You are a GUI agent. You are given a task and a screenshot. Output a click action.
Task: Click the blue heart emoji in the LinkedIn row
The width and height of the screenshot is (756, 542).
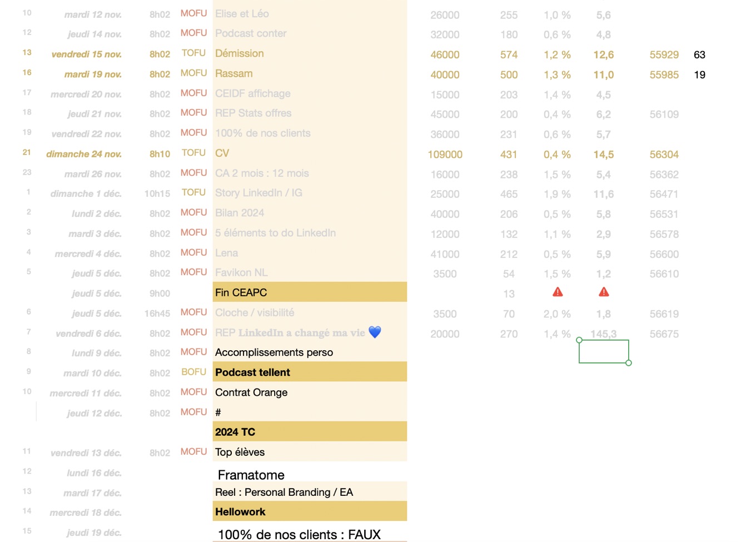click(375, 332)
